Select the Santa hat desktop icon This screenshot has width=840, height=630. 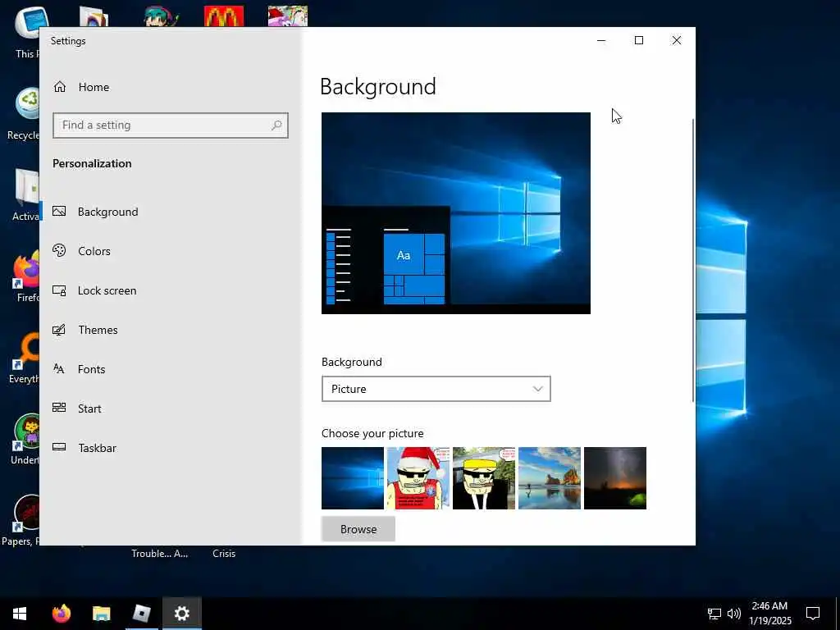288,16
